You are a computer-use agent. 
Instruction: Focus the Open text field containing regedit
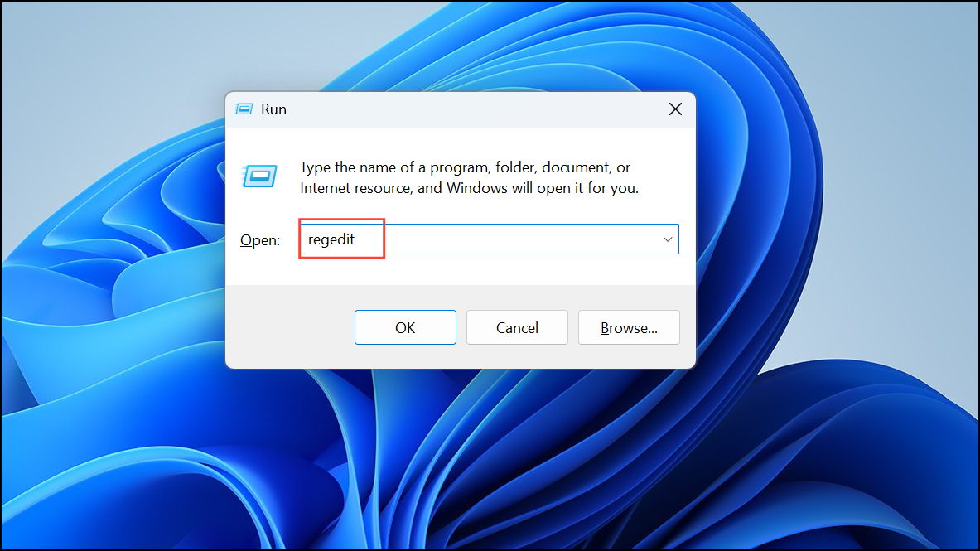point(489,239)
